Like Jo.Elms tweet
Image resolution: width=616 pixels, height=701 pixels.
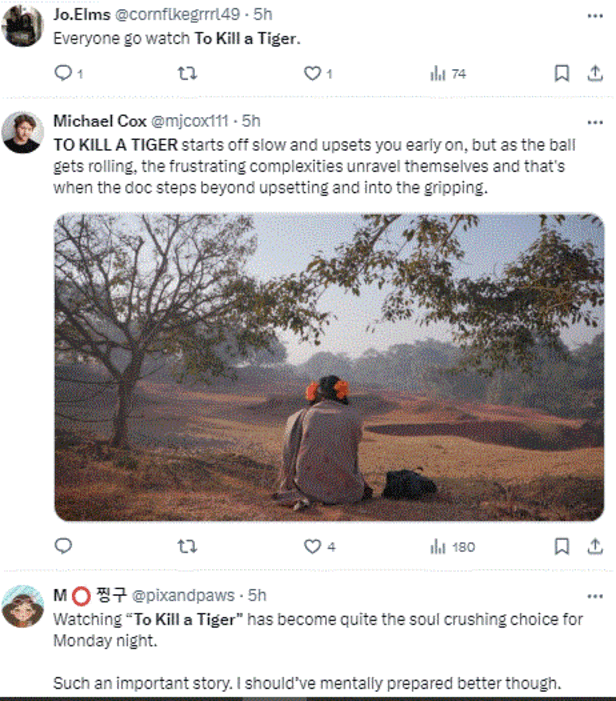click(313, 73)
